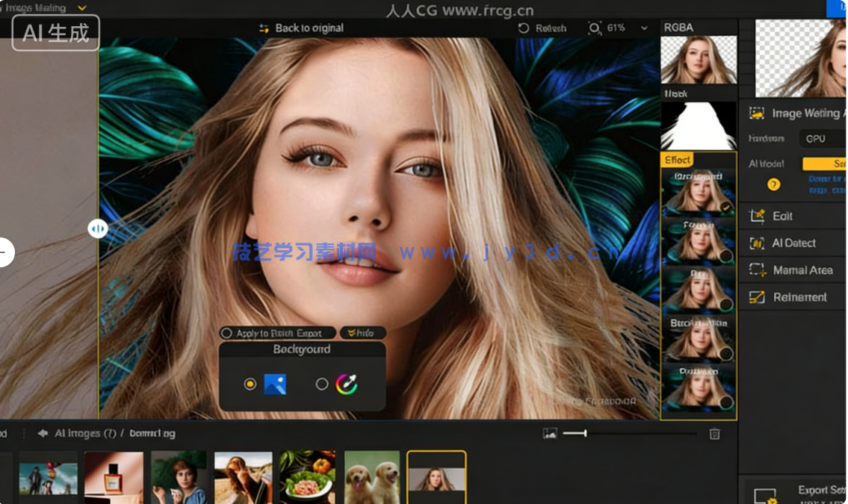
Task: Click the Refresh button at the top
Action: [542, 28]
